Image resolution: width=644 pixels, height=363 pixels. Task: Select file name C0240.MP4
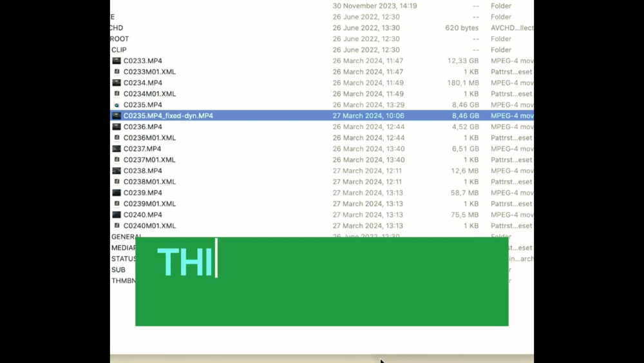click(x=142, y=215)
